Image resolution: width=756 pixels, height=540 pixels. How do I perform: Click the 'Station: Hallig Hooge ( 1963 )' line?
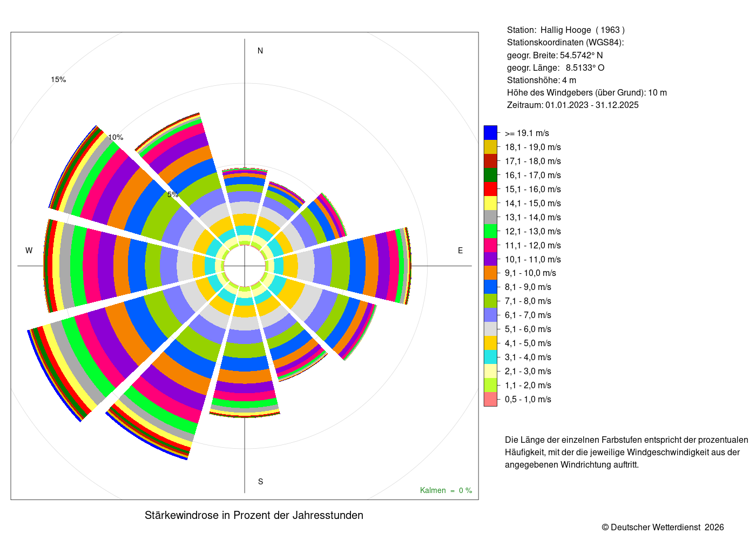[x=566, y=30]
